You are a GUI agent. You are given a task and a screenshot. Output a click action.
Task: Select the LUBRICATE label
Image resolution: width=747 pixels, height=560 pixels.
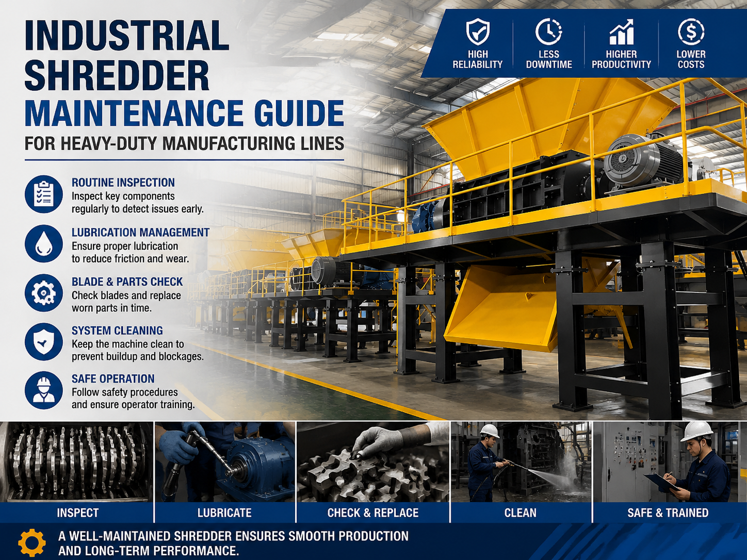224,513
